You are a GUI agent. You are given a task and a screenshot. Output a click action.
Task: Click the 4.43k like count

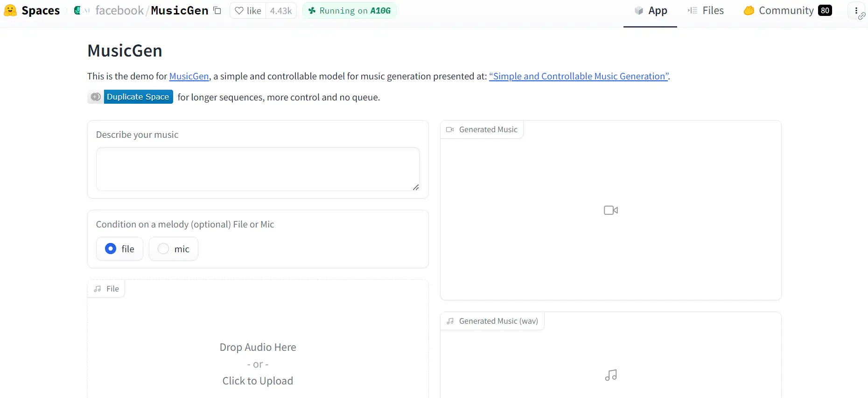coord(281,11)
